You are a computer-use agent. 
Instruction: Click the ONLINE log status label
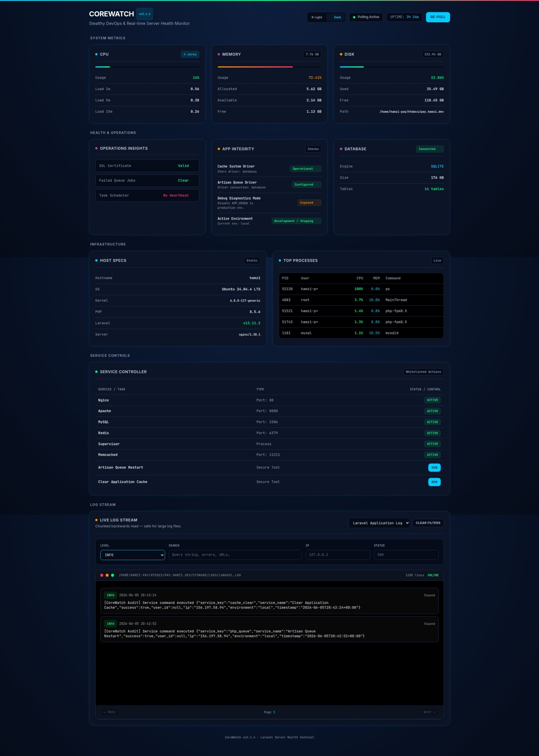[x=433, y=575]
